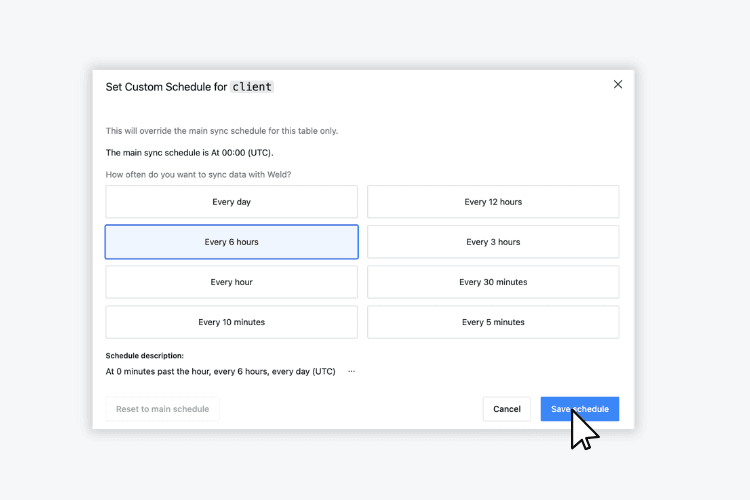Click the client table name tag
750x500 pixels.
click(252, 87)
